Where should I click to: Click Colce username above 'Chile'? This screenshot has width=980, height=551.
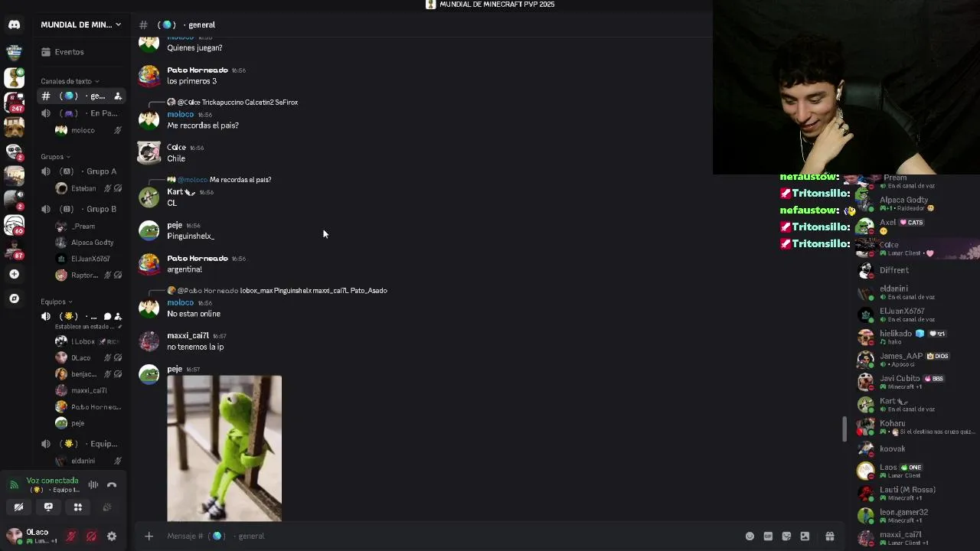176,147
